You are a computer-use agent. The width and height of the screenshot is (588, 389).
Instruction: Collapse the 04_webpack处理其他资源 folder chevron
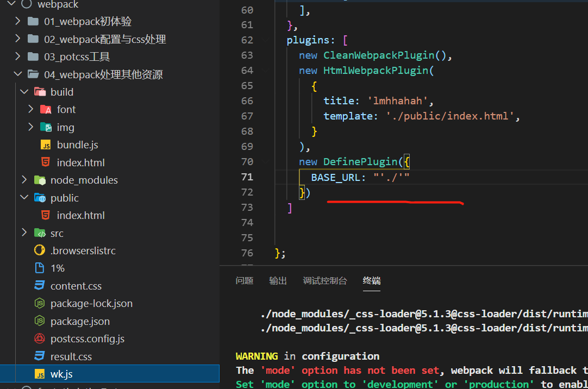tap(17, 74)
